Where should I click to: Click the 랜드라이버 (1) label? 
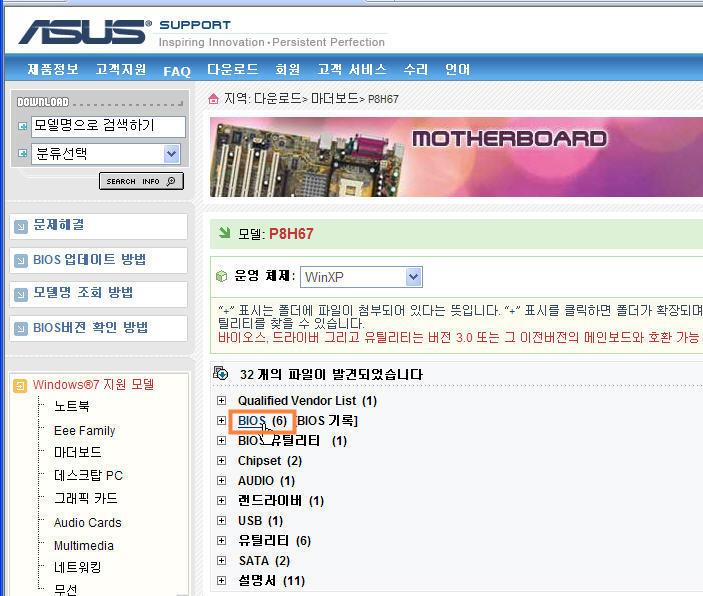[x=281, y=500]
